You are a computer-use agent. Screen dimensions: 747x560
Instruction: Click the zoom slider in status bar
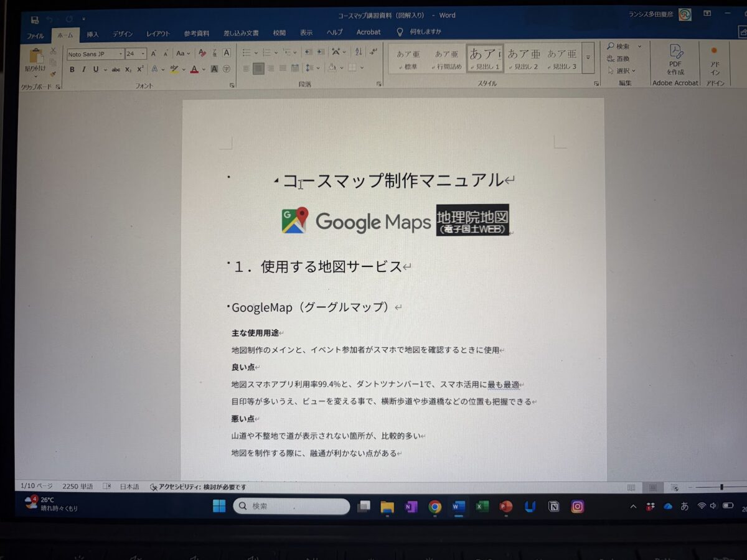(x=721, y=487)
